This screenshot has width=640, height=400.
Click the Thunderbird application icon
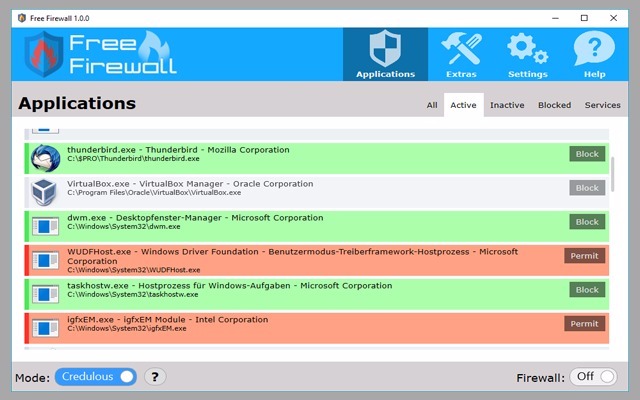(45, 158)
